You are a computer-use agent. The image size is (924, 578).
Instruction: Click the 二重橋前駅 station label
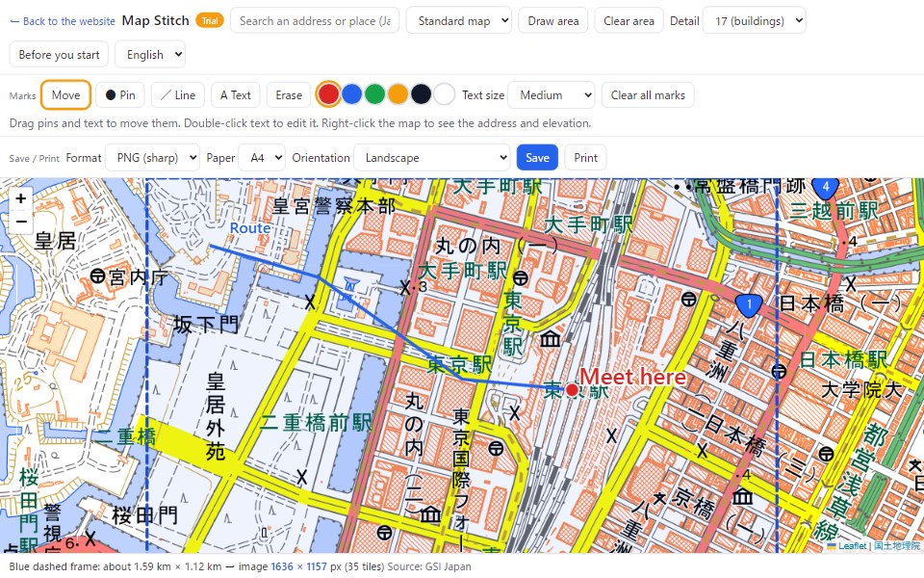(x=317, y=423)
